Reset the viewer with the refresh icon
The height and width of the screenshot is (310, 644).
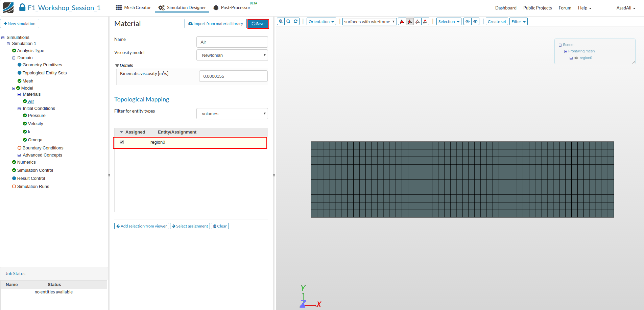[296, 21]
